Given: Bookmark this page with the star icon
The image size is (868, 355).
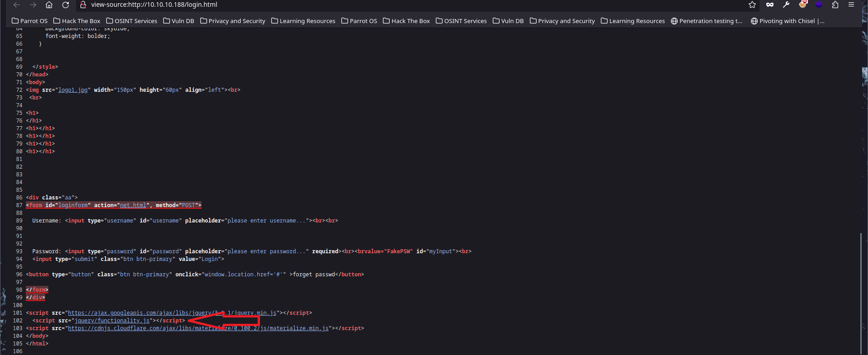Looking at the screenshot, I should click(x=752, y=5).
